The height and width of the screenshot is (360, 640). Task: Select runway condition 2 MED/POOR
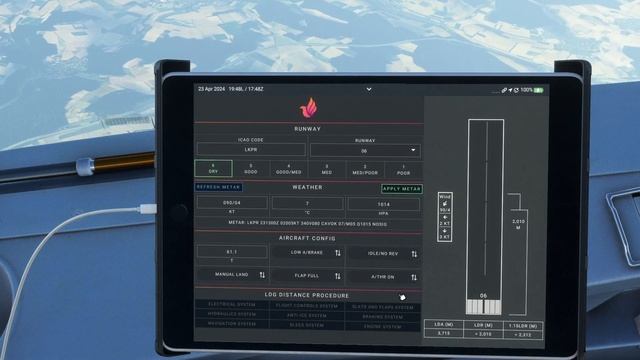click(365, 170)
